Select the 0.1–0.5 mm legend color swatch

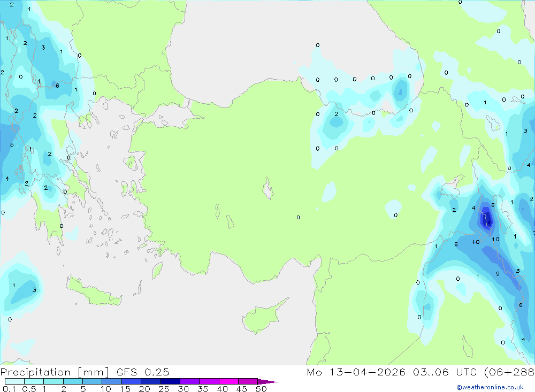point(14,381)
